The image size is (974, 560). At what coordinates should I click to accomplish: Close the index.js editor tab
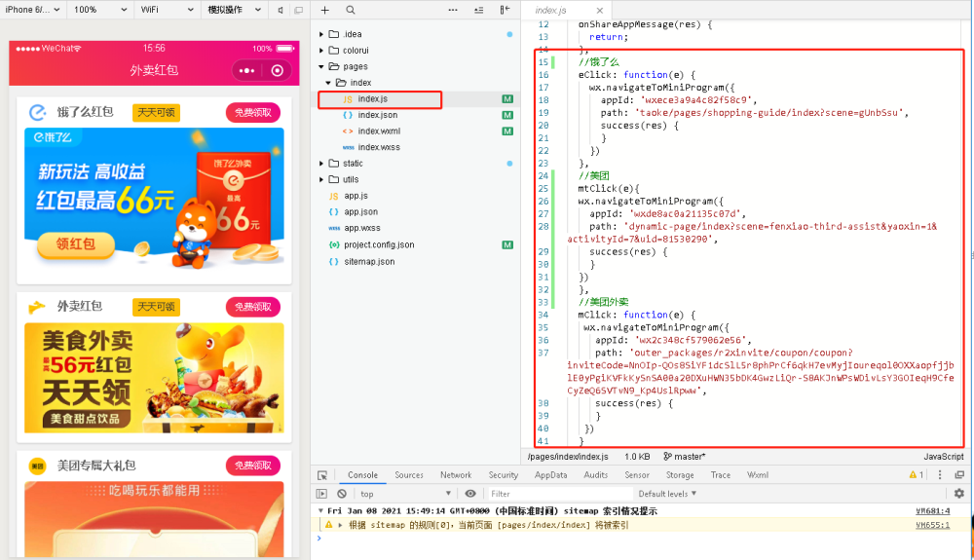(x=599, y=11)
